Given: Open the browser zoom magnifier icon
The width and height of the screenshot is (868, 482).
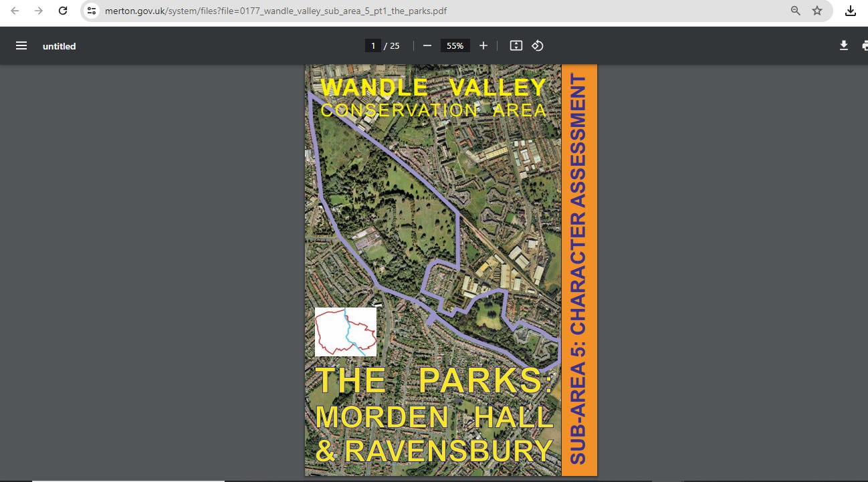Looking at the screenshot, I should 796,11.
